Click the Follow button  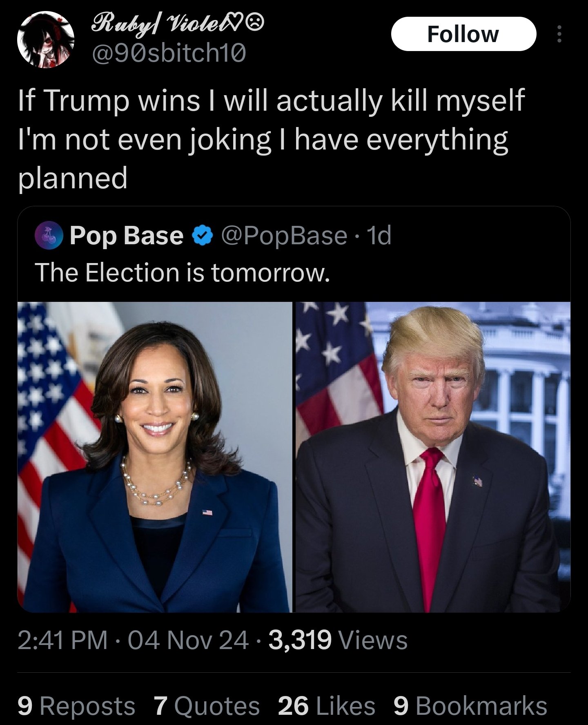click(x=463, y=34)
